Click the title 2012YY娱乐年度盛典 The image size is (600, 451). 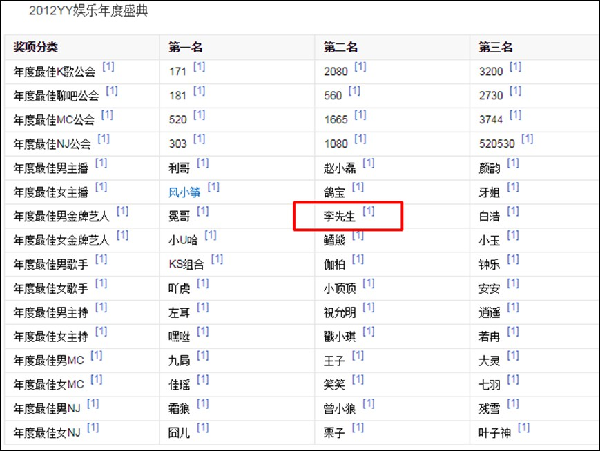click(x=88, y=11)
